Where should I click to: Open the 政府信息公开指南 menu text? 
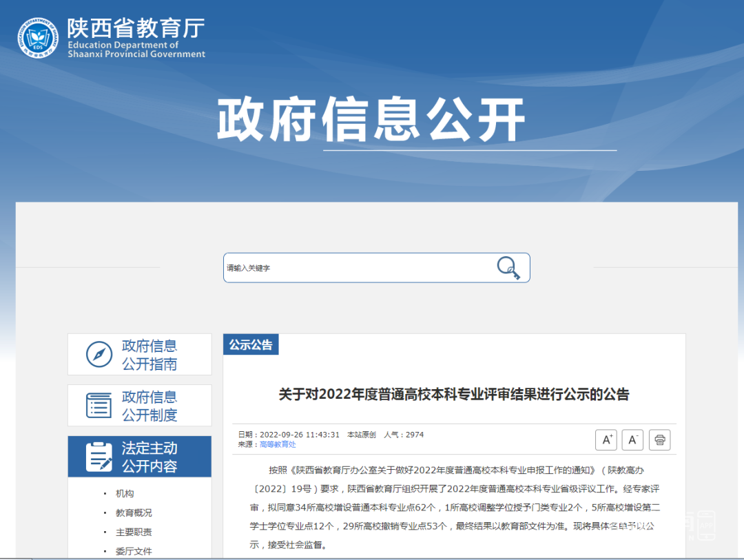click(x=149, y=355)
